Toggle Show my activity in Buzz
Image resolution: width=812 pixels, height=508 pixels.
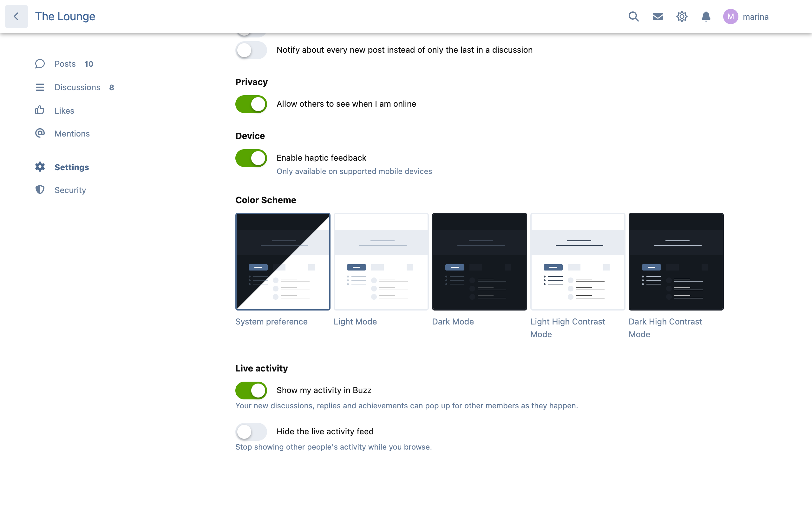point(251,391)
